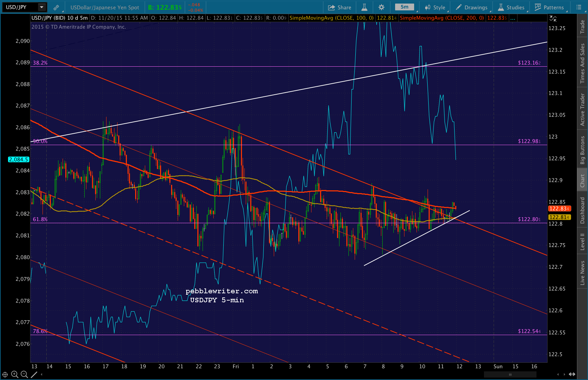Viewport: 588px width, 380px height.
Task: Open the Patterns menu
Action: [549, 7]
